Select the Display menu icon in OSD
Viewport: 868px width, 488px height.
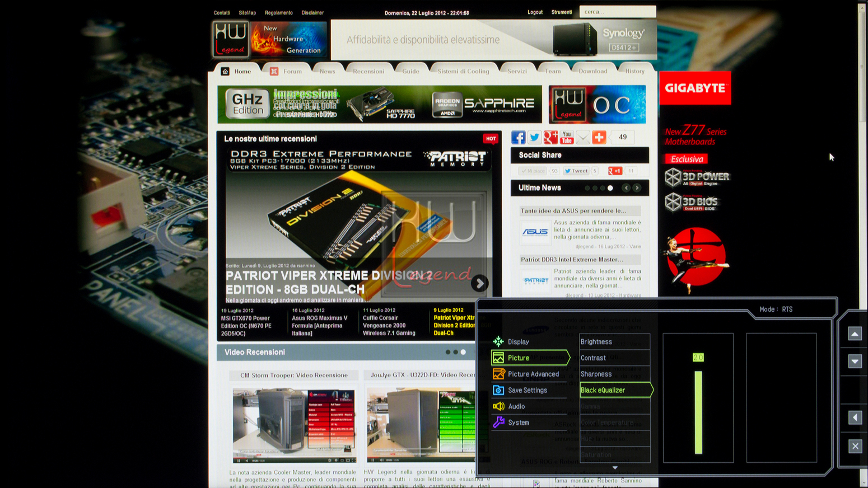pyautogui.click(x=498, y=341)
